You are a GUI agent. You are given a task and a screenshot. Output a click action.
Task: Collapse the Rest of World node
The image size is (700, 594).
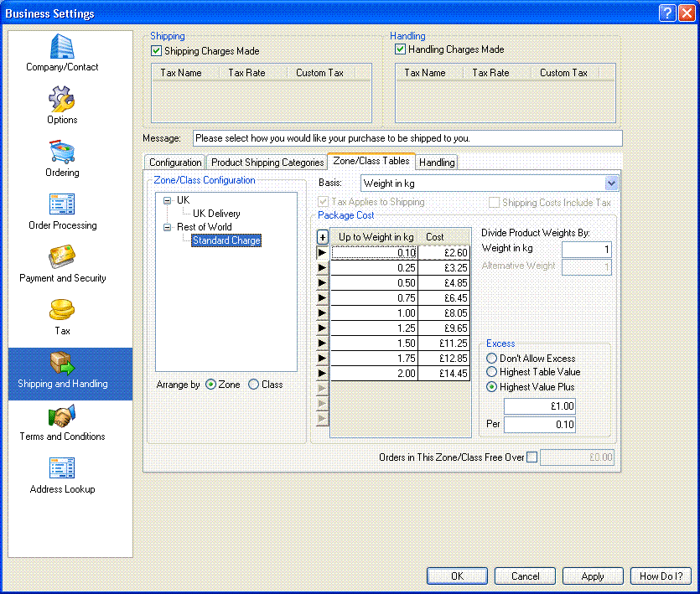[x=167, y=227]
